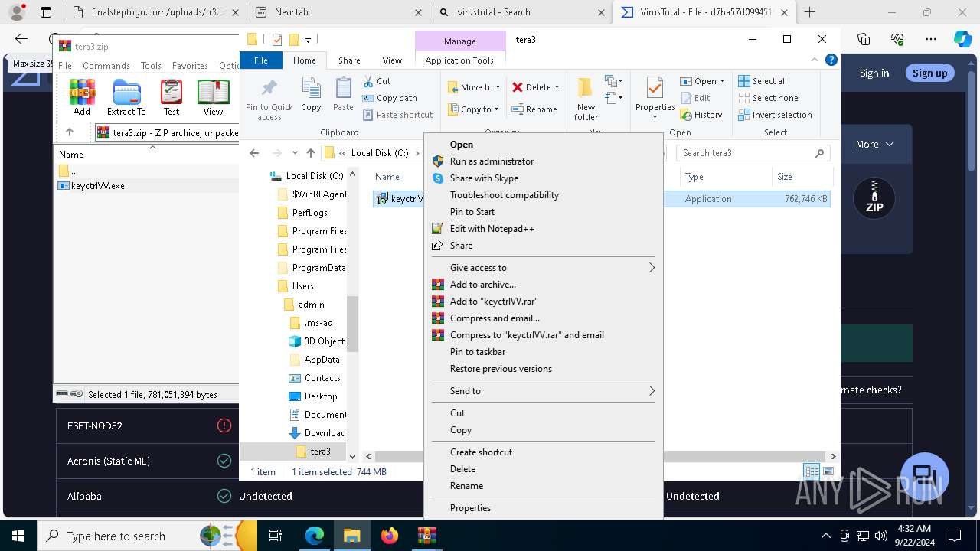Open the Explorer View ribbon tab
This screenshot has width=980, height=551.
pos(392,60)
